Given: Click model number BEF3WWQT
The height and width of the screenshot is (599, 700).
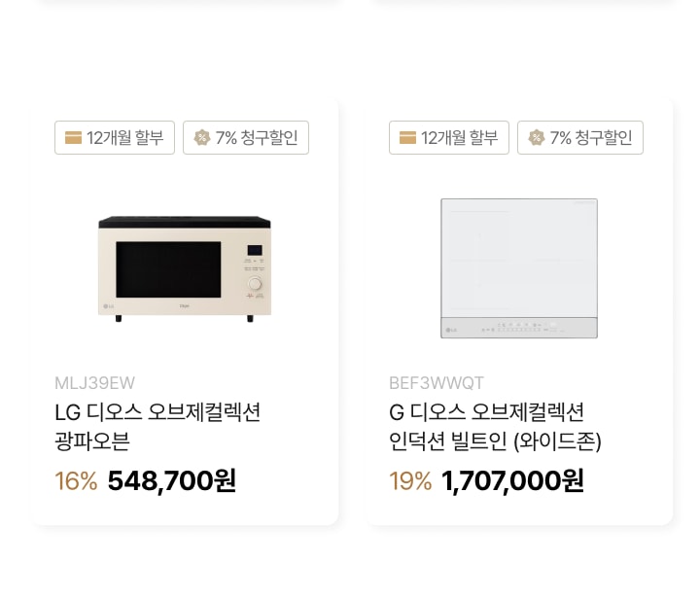Looking at the screenshot, I should tap(437, 383).
